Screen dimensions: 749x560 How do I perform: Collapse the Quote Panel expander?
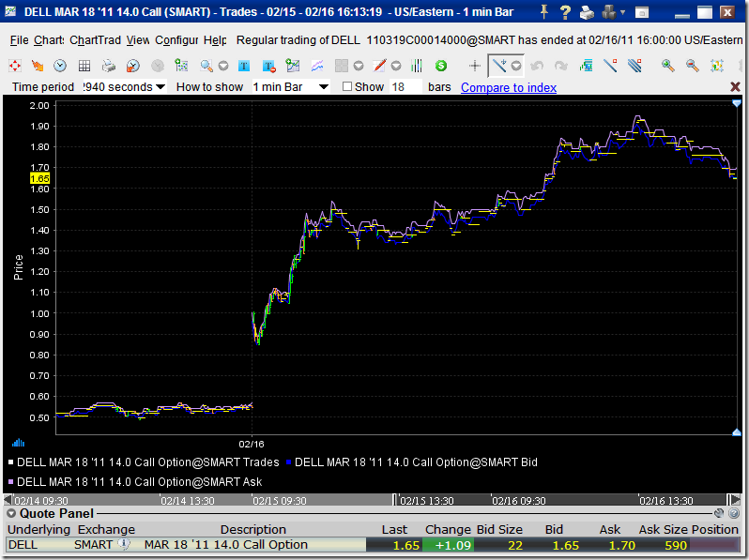pyautogui.click(x=11, y=514)
